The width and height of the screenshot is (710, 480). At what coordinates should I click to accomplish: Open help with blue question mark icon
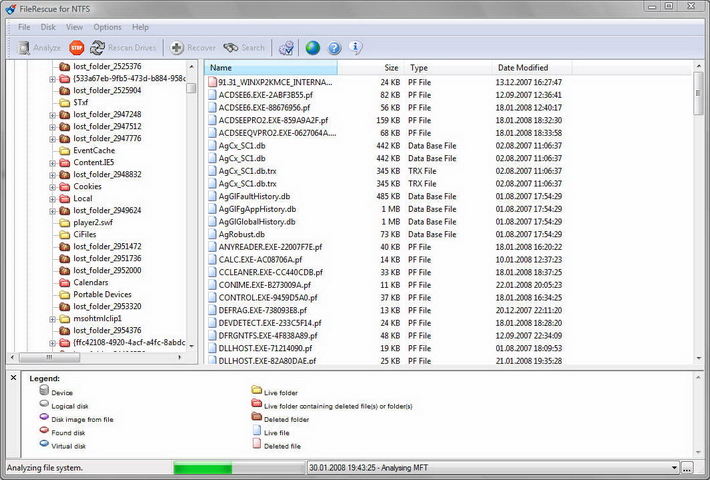tap(335, 47)
